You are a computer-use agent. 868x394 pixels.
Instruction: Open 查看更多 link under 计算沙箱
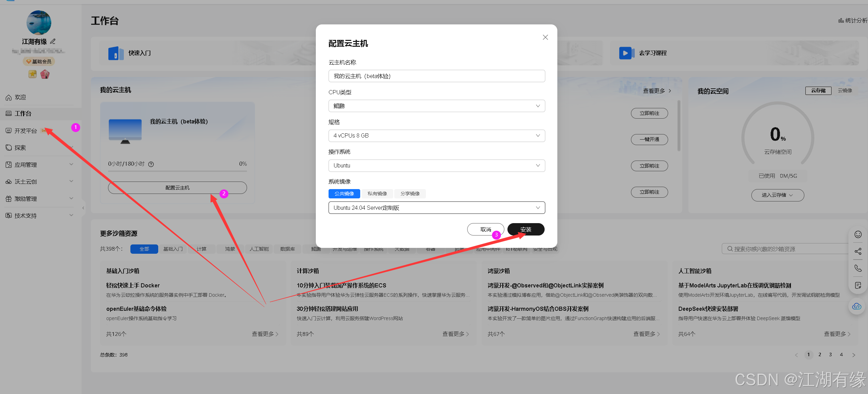[x=453, y=333]
